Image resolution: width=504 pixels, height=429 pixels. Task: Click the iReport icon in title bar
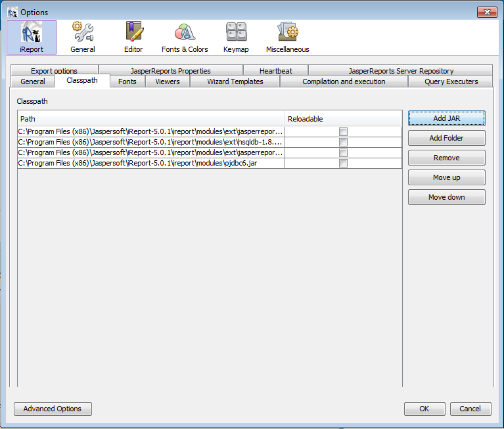[12, 12]
